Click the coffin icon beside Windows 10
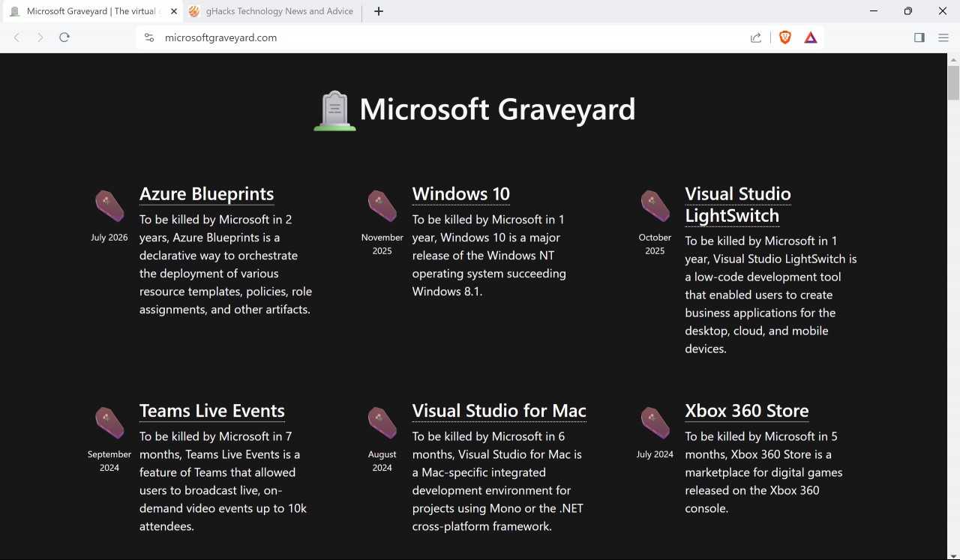 click(382, 206)
